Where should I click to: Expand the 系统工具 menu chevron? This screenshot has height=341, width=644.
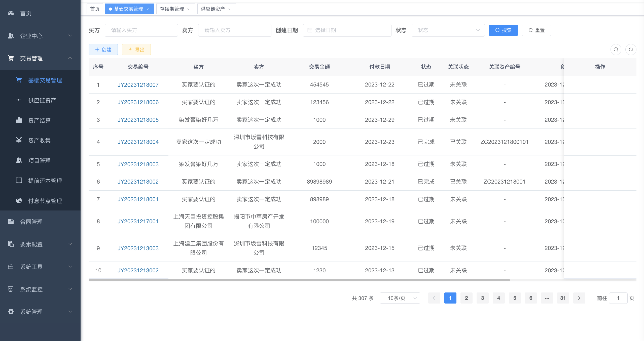(x=70, y=267)
